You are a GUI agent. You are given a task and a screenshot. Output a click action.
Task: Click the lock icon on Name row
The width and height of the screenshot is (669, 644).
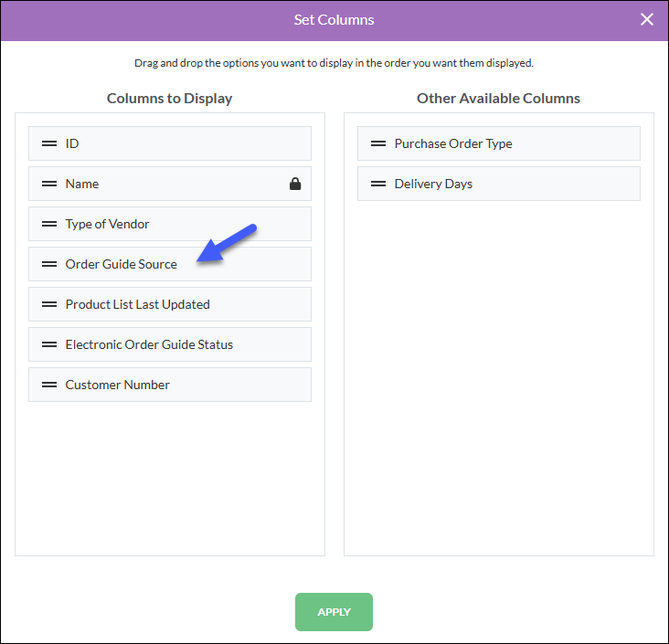[295, 184]
